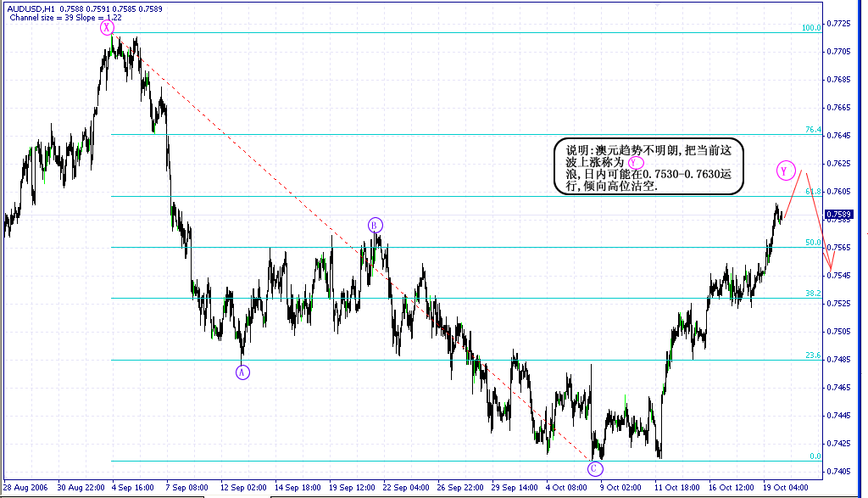Select the circled A wave label
The height and width of the screenshot is (498, 868).
242,372
